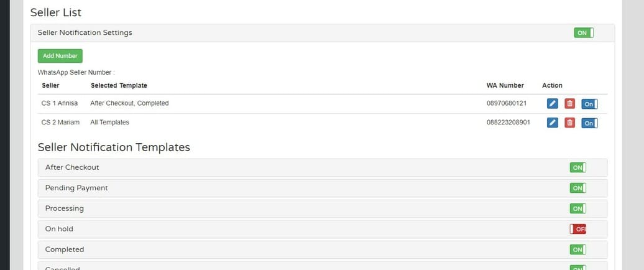Disable the Processing template toggle
Viewport: 644px width, 270px height.
click(x=577, y=208)
